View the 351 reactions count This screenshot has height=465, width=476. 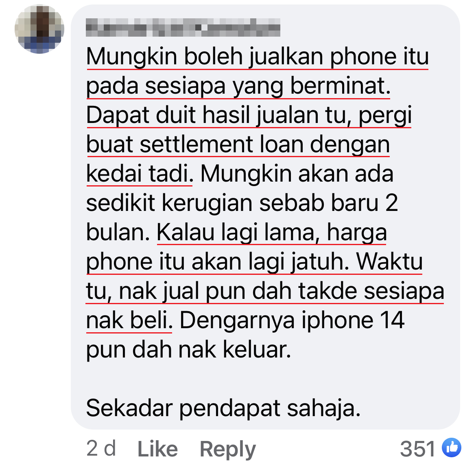point(417,449)
